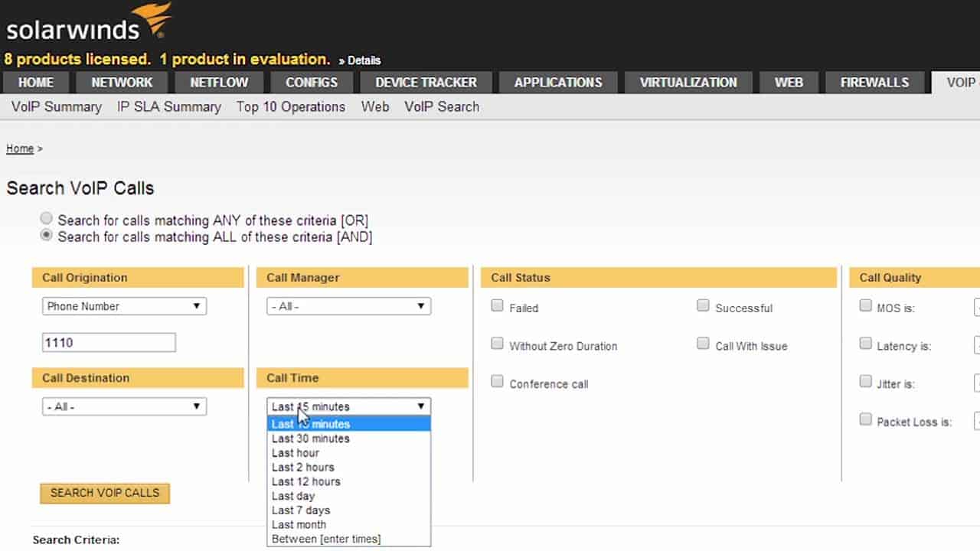Enable the Latency is checkbox
980x551 pixels.
865,344
